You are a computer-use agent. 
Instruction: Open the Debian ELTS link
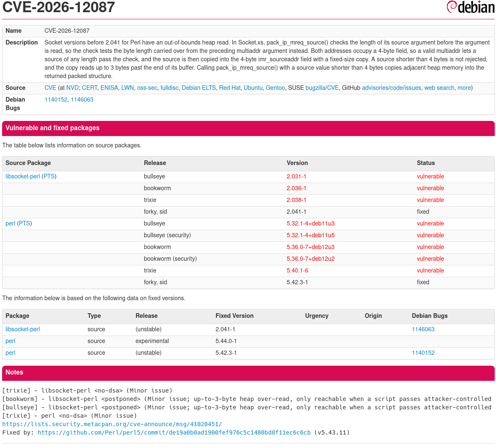198,88
